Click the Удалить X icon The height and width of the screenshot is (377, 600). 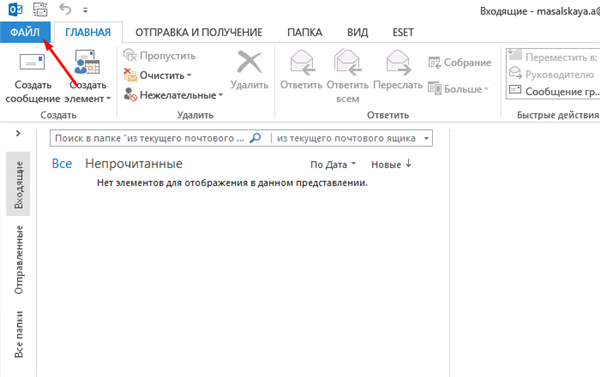(249, 62)
